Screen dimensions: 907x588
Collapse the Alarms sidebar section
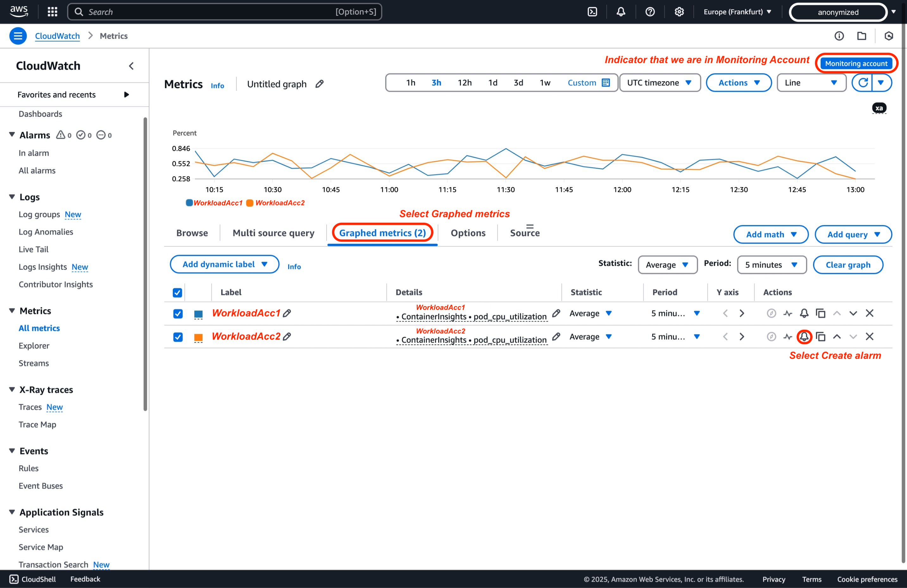(x=12, y=135)
